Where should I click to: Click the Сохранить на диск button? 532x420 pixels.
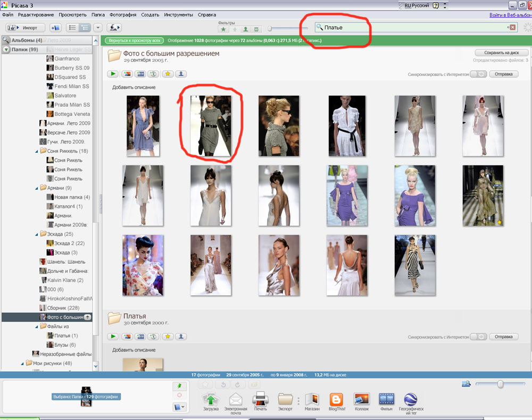[501, 53]
